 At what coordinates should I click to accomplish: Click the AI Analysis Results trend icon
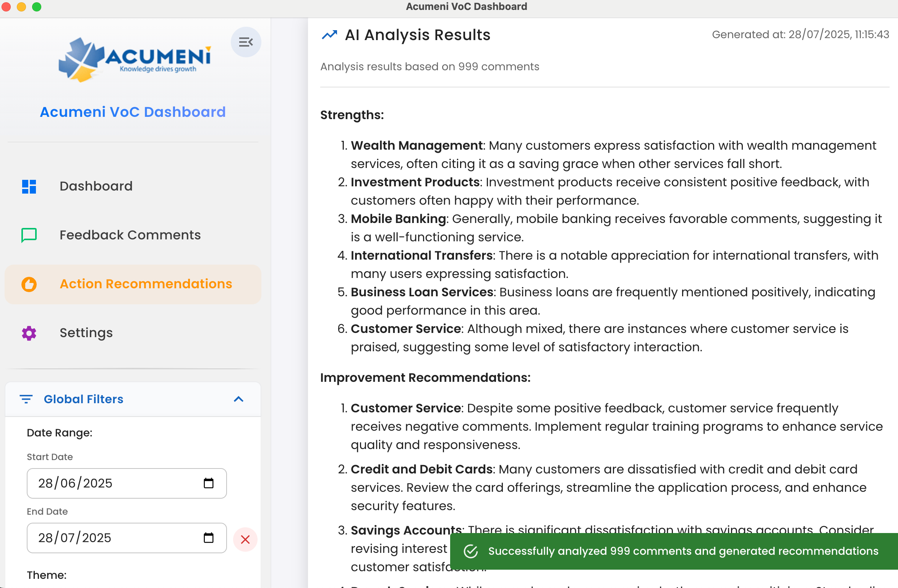pos(329,35)
